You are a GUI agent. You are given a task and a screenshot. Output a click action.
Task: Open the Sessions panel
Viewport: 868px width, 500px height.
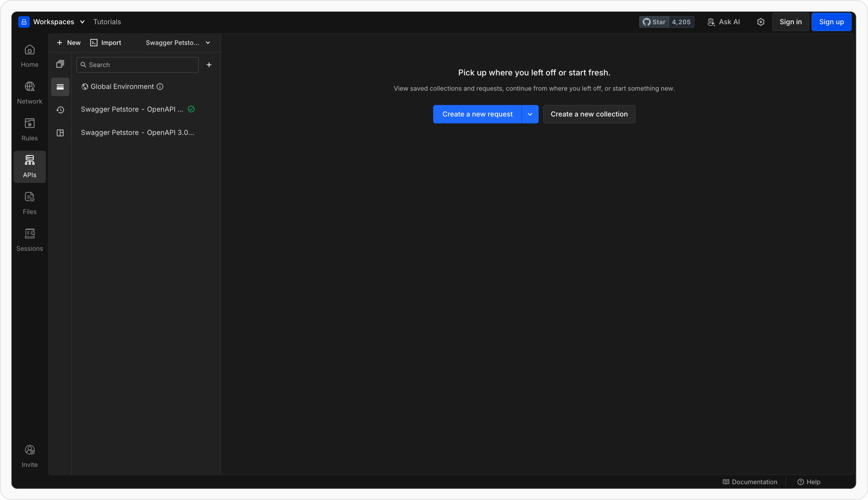tap(30, 240)
